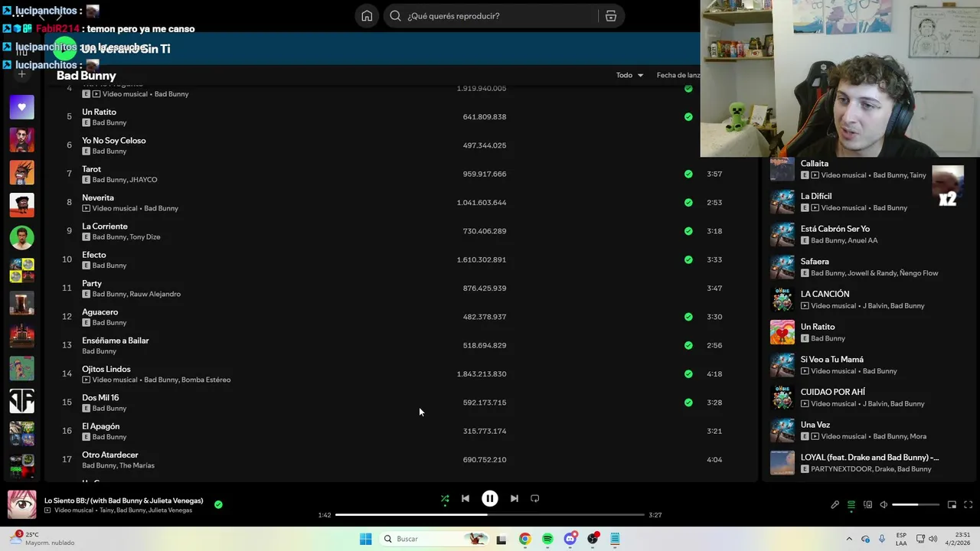The height and width of the screenshot is (551, 980).
Task: Click LA CANCIÓN album thumbnail in queue
Action: click(x=782, y=300)
